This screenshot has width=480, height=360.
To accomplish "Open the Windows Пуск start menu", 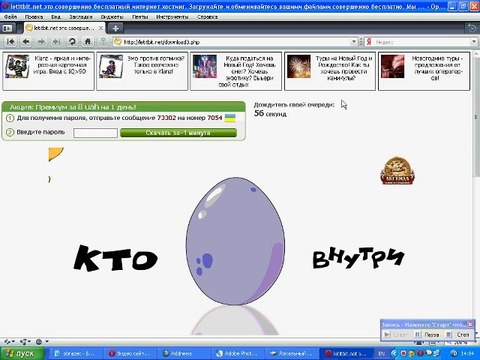I will click(22, 353).
